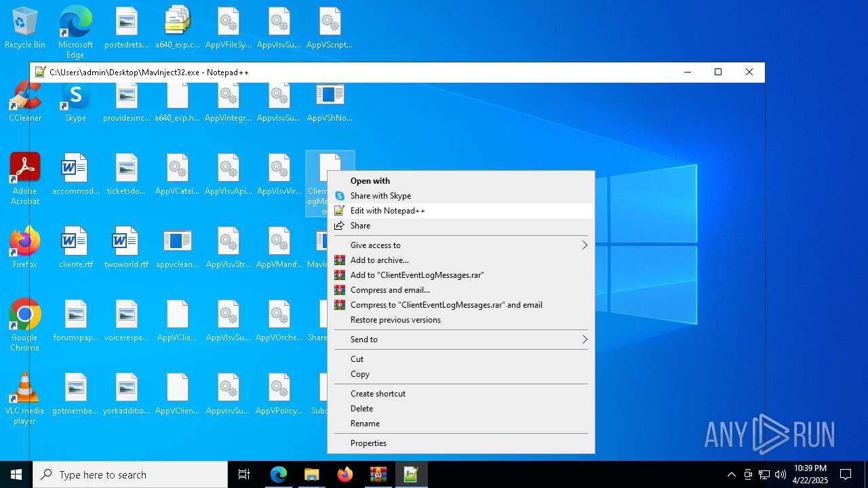Select the VLC media player desktop shortcut
868x488 pixels.
[x=25, y=399]
